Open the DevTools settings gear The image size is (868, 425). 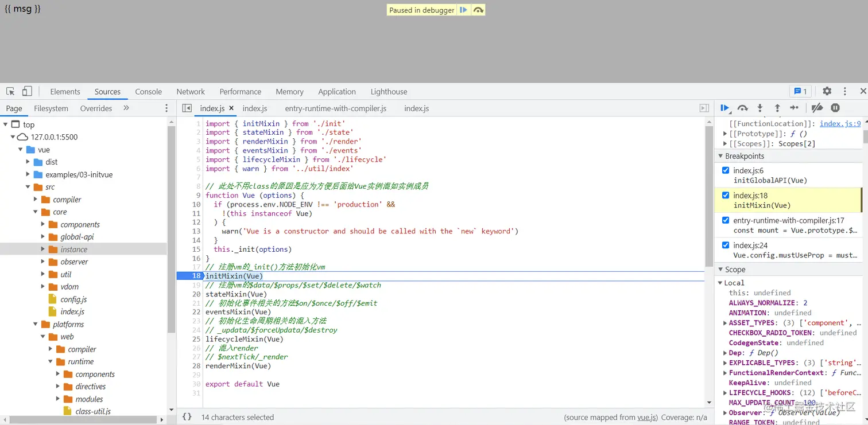click(x=827, y=91)
